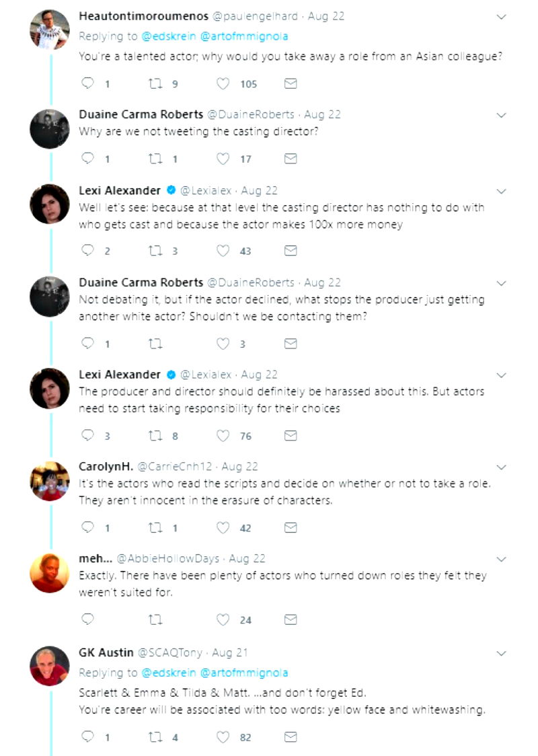This screenshot has width=538, height=756.
Task: Retweet GK Austin's tweet about whitewashing
Action: 155,737
